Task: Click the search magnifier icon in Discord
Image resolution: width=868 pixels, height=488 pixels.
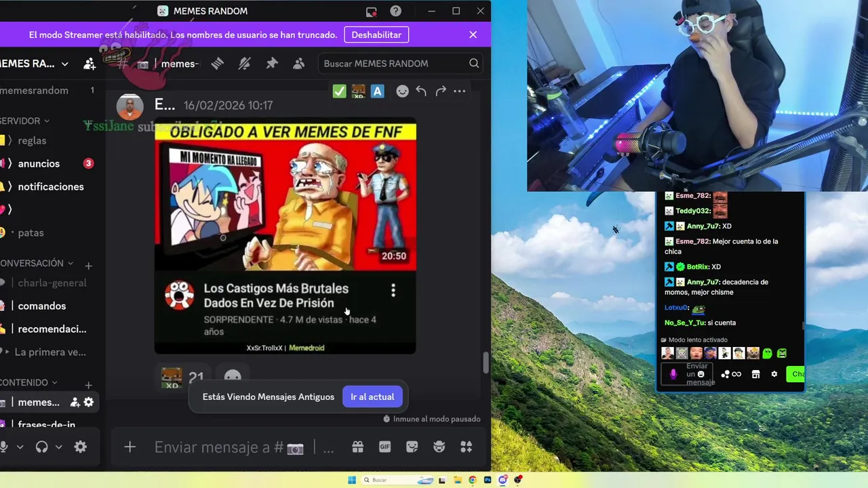Action: tap(474, 63)
